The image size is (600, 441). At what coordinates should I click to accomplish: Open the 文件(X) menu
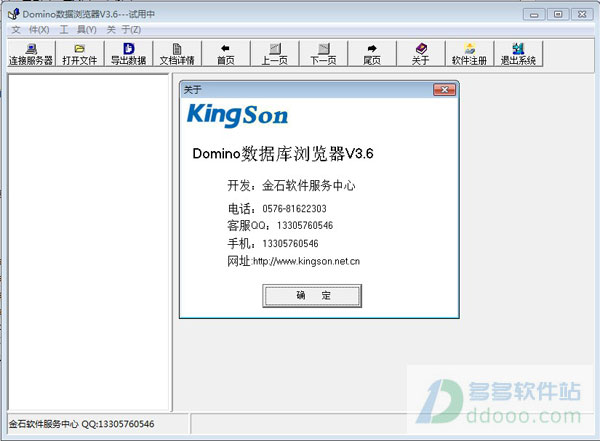pos(31,29)
